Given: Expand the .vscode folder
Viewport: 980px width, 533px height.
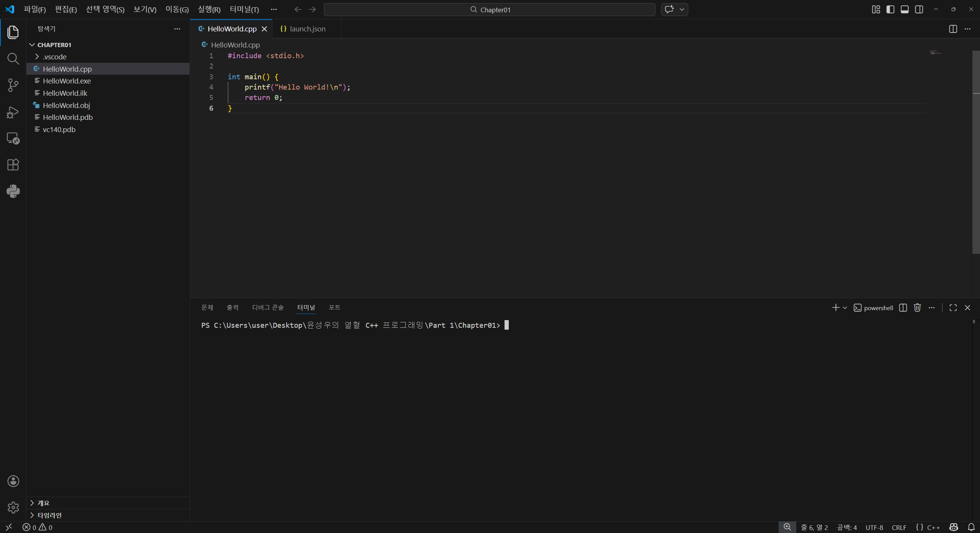Looking at the screenshot, I should tap(54, 57).
